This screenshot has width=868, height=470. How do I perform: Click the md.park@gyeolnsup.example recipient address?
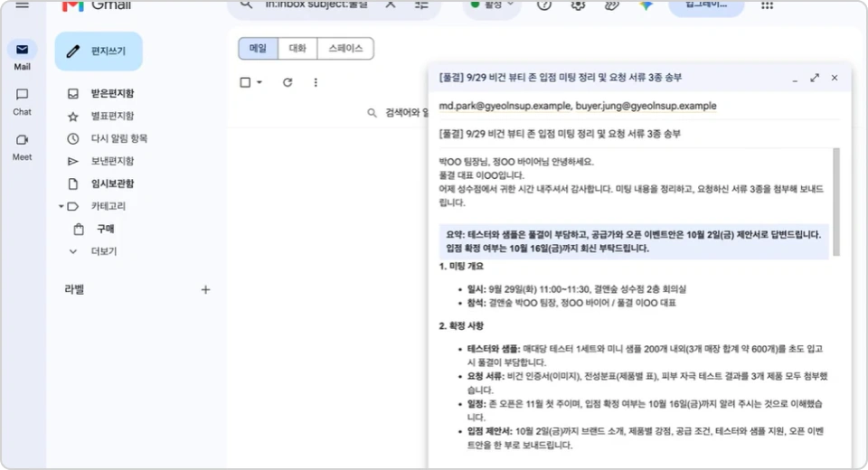[x=505, y=106]
